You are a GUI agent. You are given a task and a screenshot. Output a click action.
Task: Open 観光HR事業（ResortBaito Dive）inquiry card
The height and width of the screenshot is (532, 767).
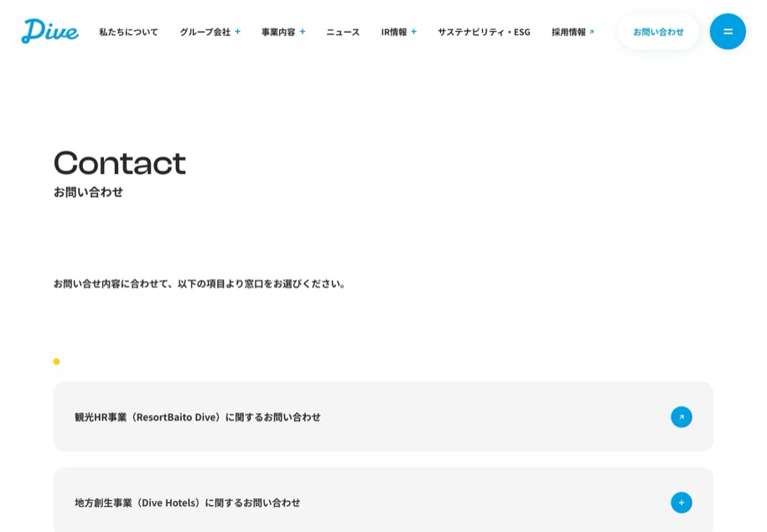coord(383,416)
